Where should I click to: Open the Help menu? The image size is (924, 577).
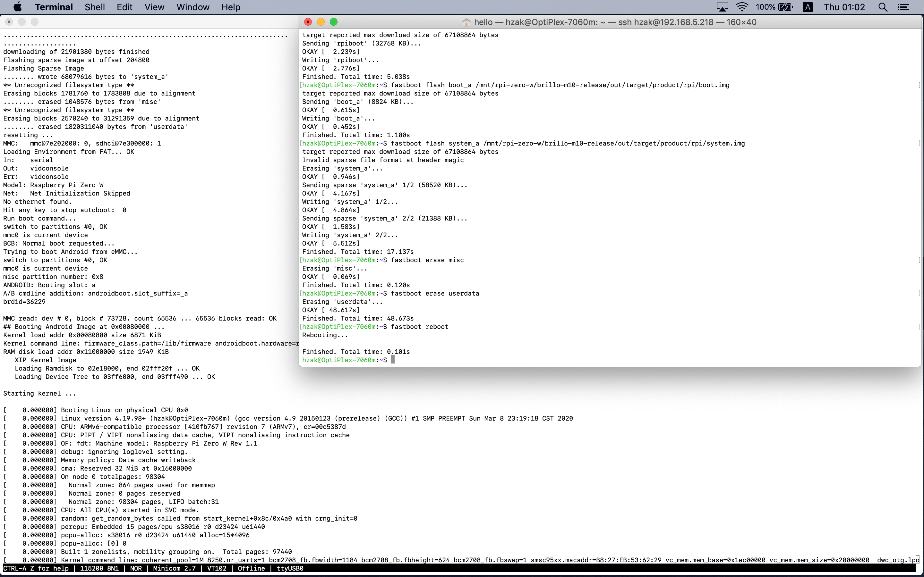[231, 7]
